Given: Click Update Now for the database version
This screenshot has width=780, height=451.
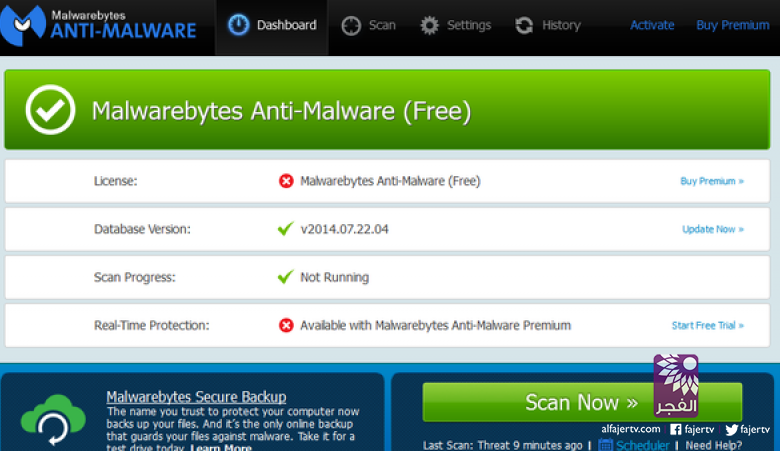Looking at the screenshot, I should coord(712,229).
